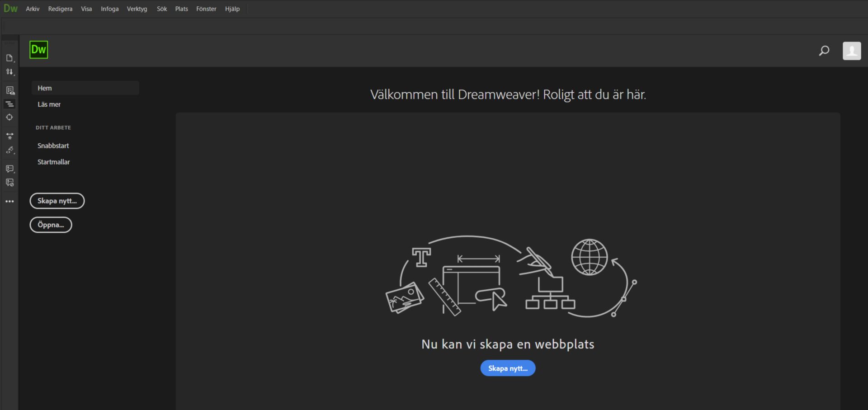868x410 pixels.
Task: Click the apply comment icon
Action: (9, 169)
